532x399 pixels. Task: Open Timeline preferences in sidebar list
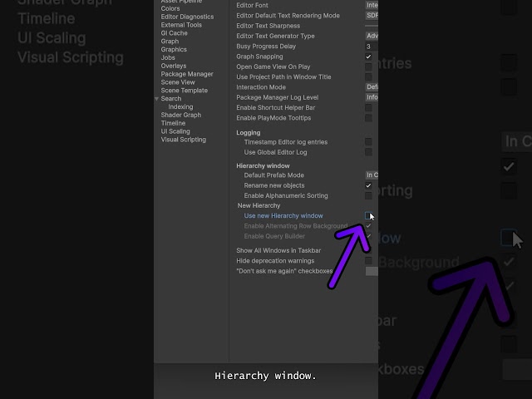(x=173, y=123)
